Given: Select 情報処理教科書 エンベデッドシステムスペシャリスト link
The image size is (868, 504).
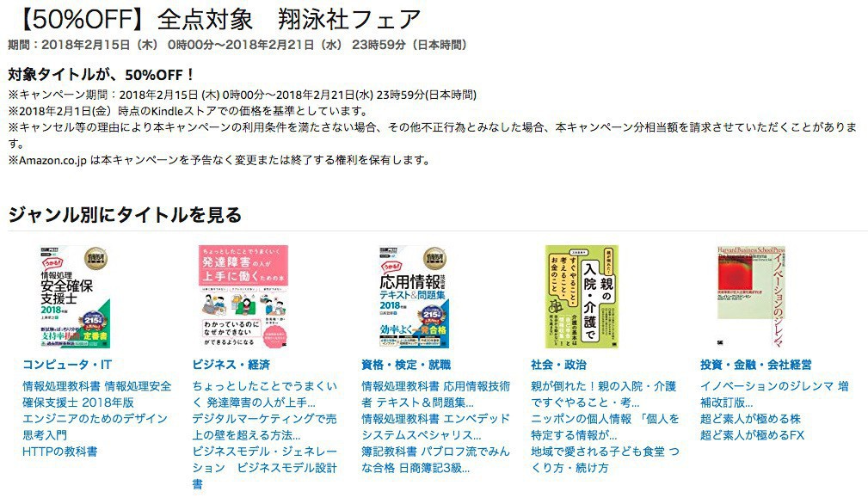Looking at the screenshot, I should (435, 427).
